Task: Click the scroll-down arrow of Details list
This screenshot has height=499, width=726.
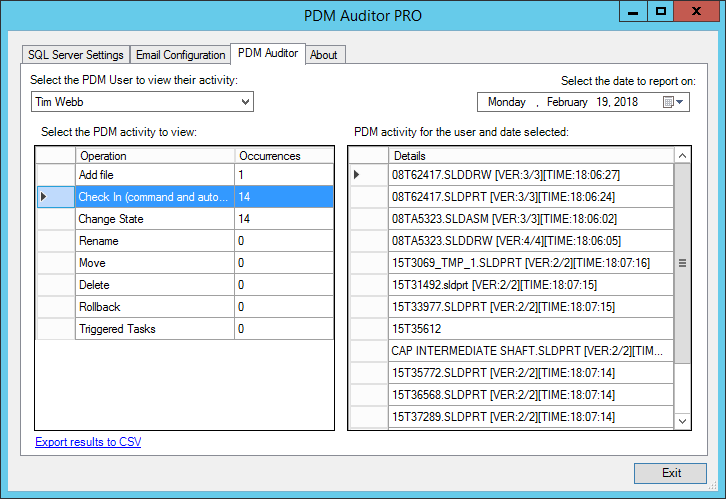Action: (x=682, y=421)
